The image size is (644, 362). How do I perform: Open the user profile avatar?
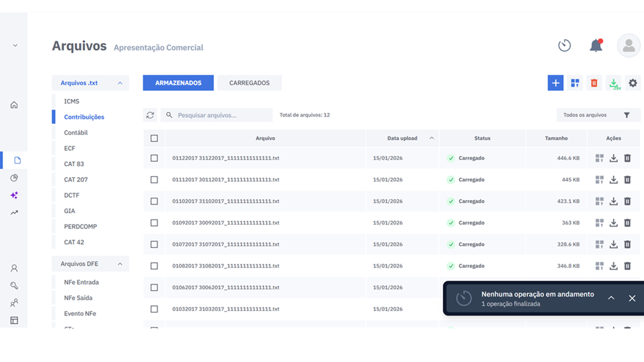[629, 45]
